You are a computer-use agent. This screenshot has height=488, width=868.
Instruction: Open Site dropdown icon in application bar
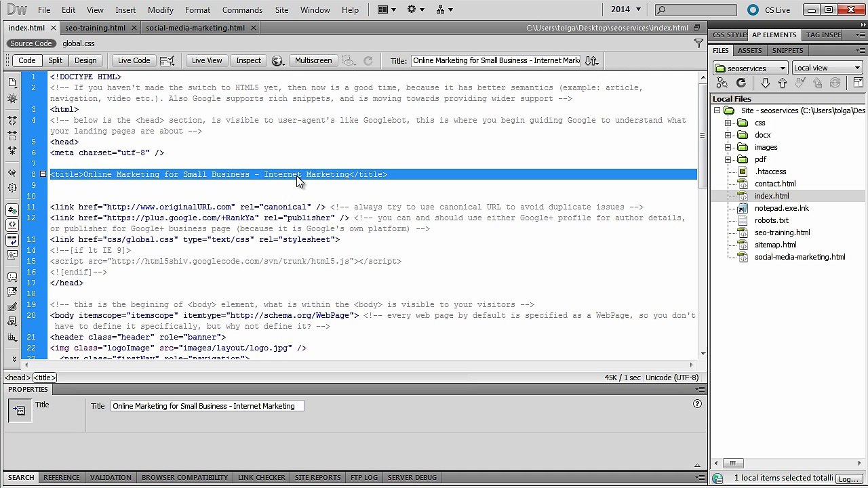[444, 9]
